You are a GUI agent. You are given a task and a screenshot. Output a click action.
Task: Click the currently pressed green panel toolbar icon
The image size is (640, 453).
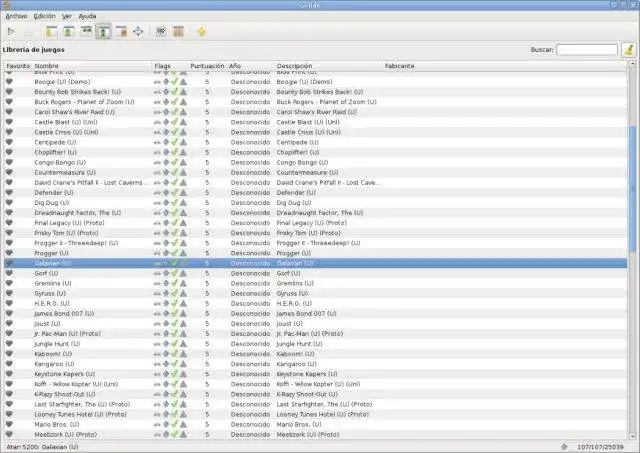[x=103, y=31]
